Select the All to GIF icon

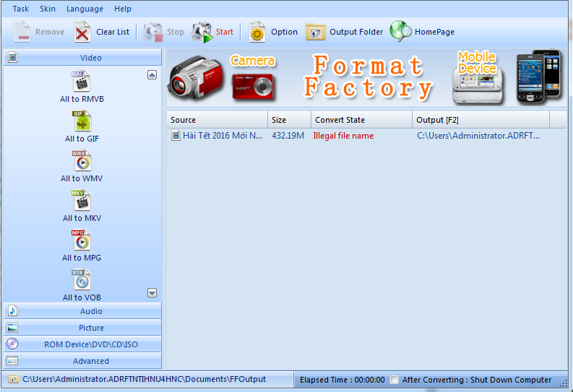pos(82,121)
